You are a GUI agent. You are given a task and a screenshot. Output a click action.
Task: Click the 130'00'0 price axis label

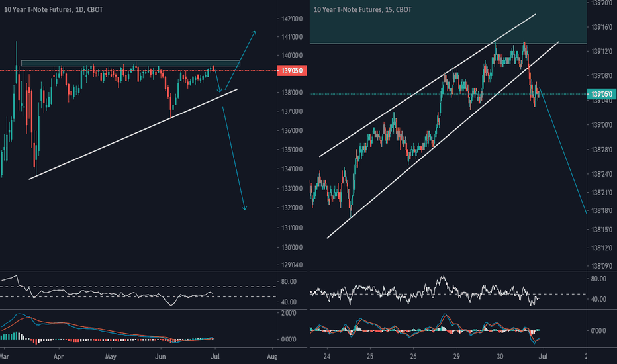click(292, 248)
